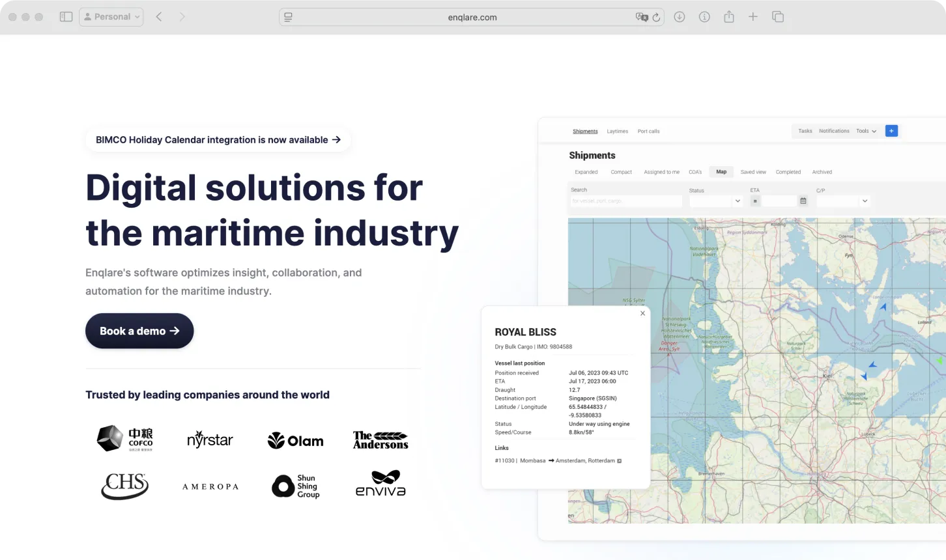Screen dimensions: 946x560
Task: Toggle the Safari sidebar icon
Action: click(x=66, y=17)
